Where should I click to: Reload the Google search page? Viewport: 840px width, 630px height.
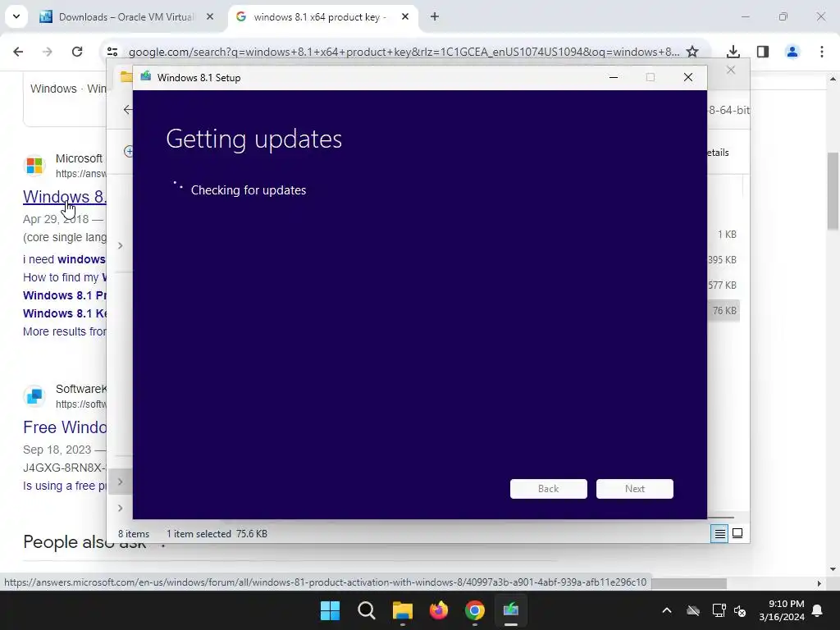pos(76,52)
